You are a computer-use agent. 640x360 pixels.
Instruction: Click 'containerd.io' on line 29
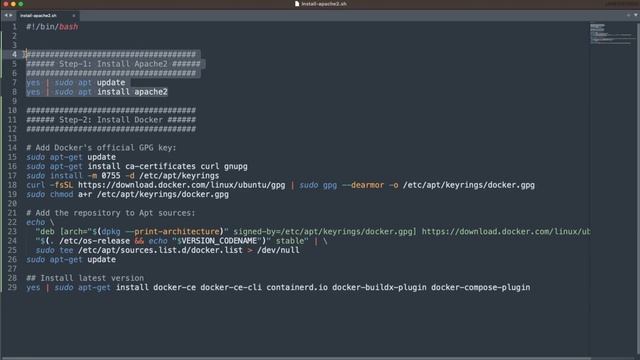tap(297, 288)
